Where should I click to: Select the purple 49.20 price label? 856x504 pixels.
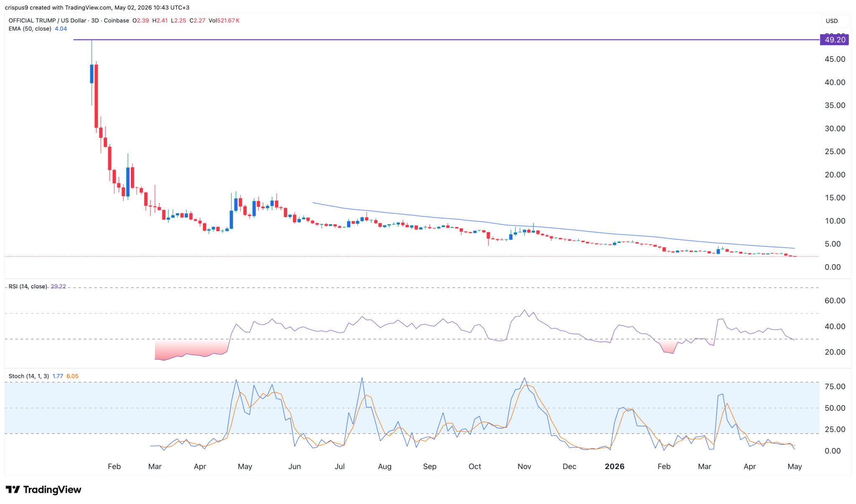[x=835, y=40]
